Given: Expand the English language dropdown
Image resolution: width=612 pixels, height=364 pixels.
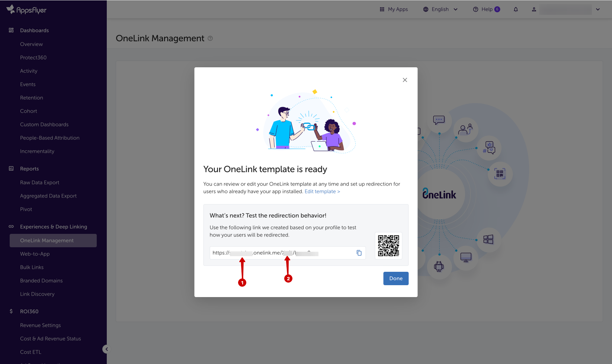Looking at the screenshot, I should [x=455, y=9].
